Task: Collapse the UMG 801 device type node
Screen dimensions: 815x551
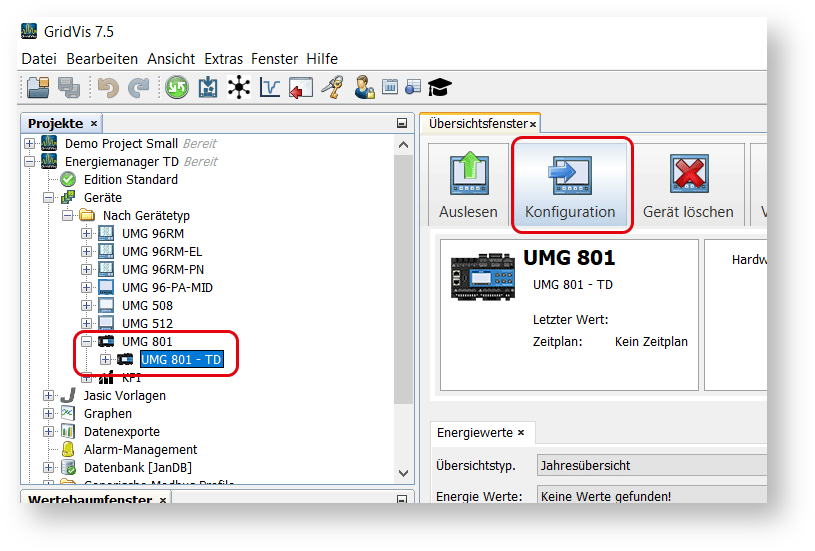Action: coord(87,342)
